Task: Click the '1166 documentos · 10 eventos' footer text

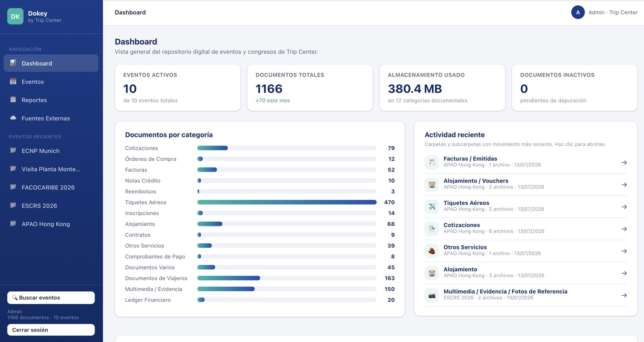Action: click(x=43, y=317)
